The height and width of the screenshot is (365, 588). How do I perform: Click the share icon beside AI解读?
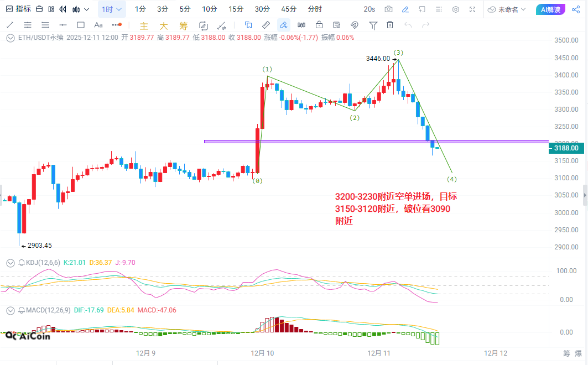[575, 9]
